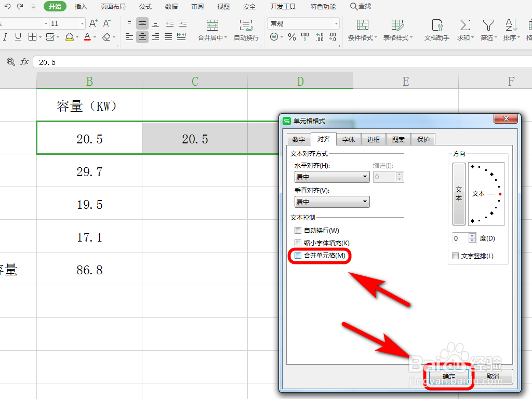Switch to the 边框 tab in dialog
532x399 pixels.
[373, 139]
